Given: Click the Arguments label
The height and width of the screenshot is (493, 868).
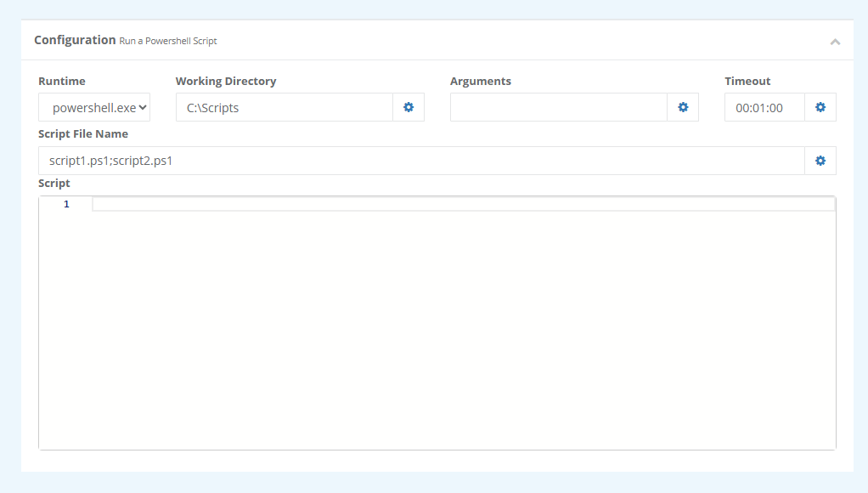Looking at the screenshot, I should pos(481,81).
